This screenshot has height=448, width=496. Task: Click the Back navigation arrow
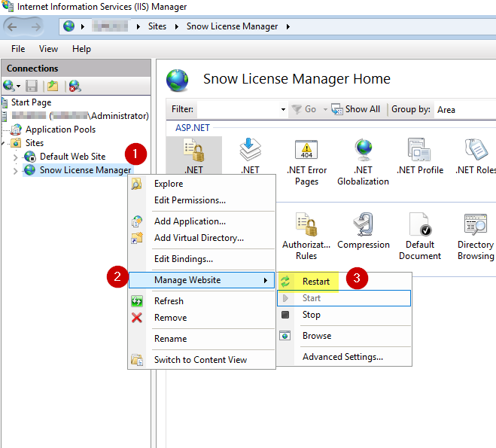click(x=12, y=27)
